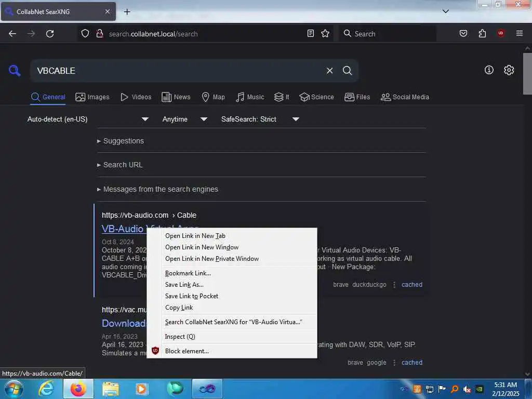Switch to the Videos category tab

coord(136,97)
